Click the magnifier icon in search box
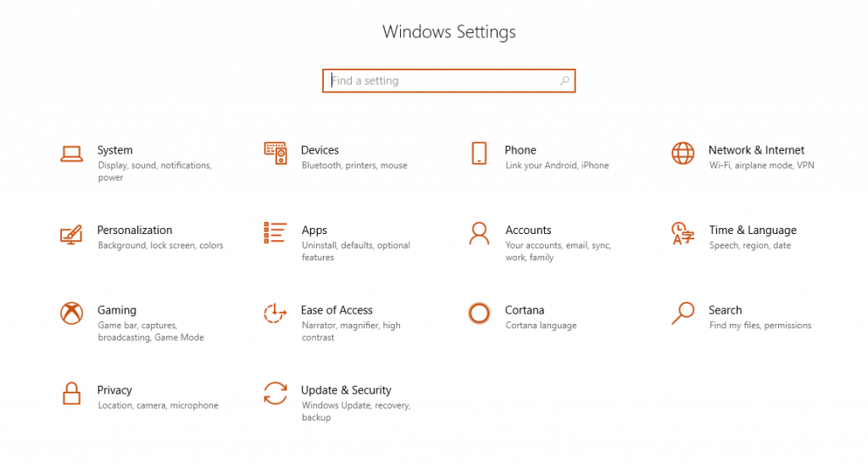Screen dimensions: 868x468 564,81
